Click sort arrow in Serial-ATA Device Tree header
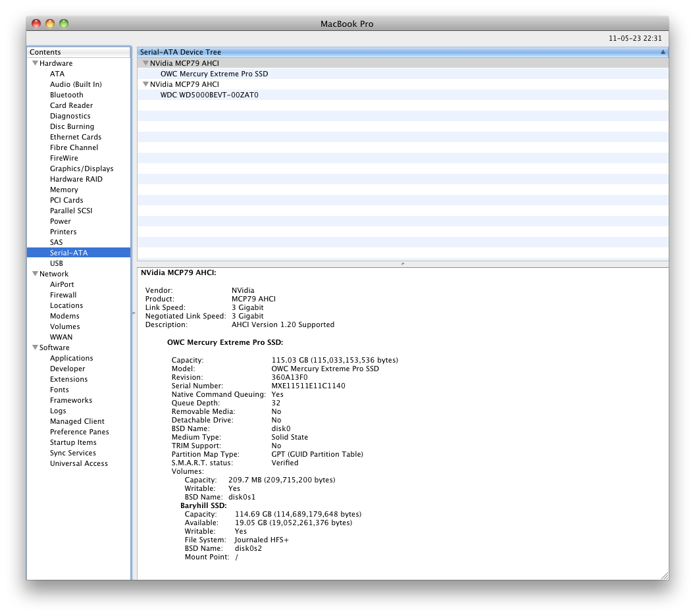Screen dimensions: 695x616 pyautogui.click(x=663, y=52)
